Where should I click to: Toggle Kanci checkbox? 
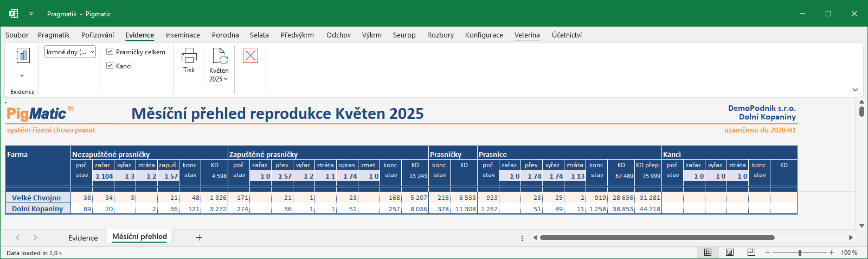coord(110,66)
